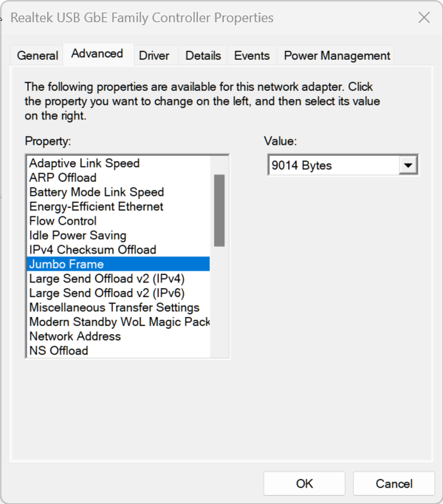Go to the Power Management tab
The width and height of the screenshot is (443, 504).
337,55
